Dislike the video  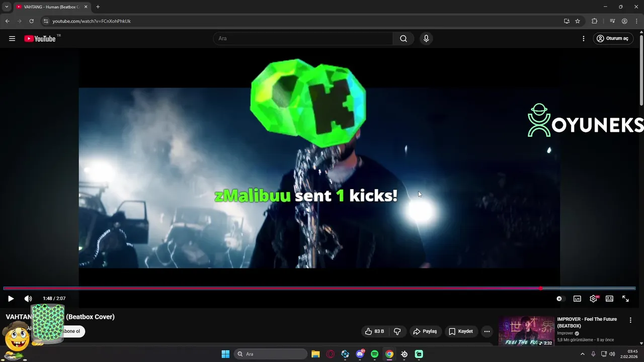click(397, 331)
